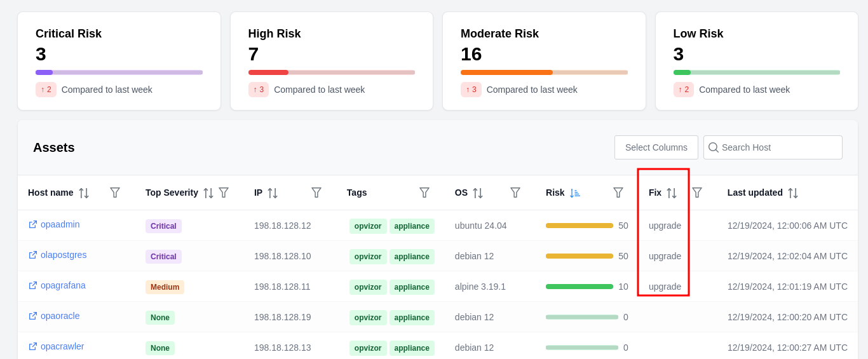Image resolution: width=868 pixels, height=359 pixels.
Task: Click the opvizor tag on opagrafana row
Action: tap(368, 287)
